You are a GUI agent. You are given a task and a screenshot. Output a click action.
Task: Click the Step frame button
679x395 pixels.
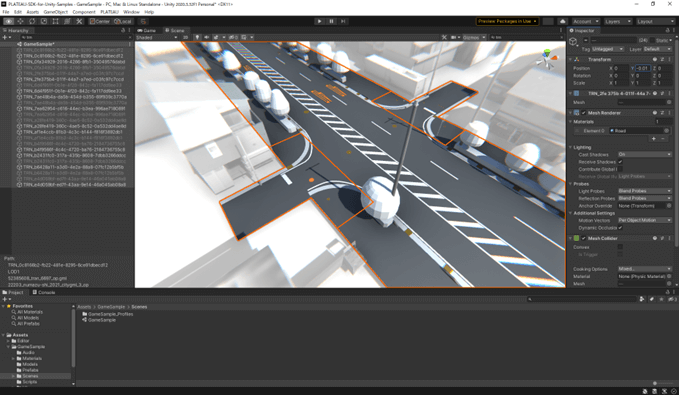[x=343, y=21]
